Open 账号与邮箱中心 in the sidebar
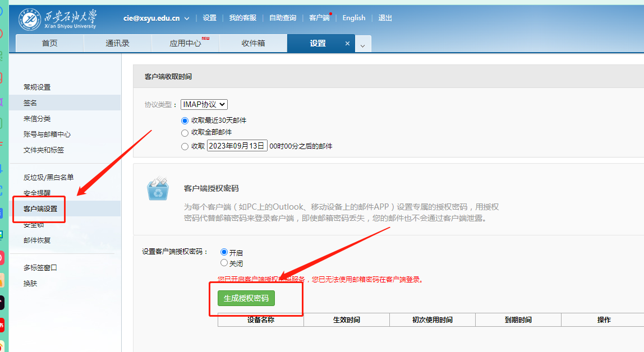The width and height of the screenshot is (644, 352). [47, 134]
